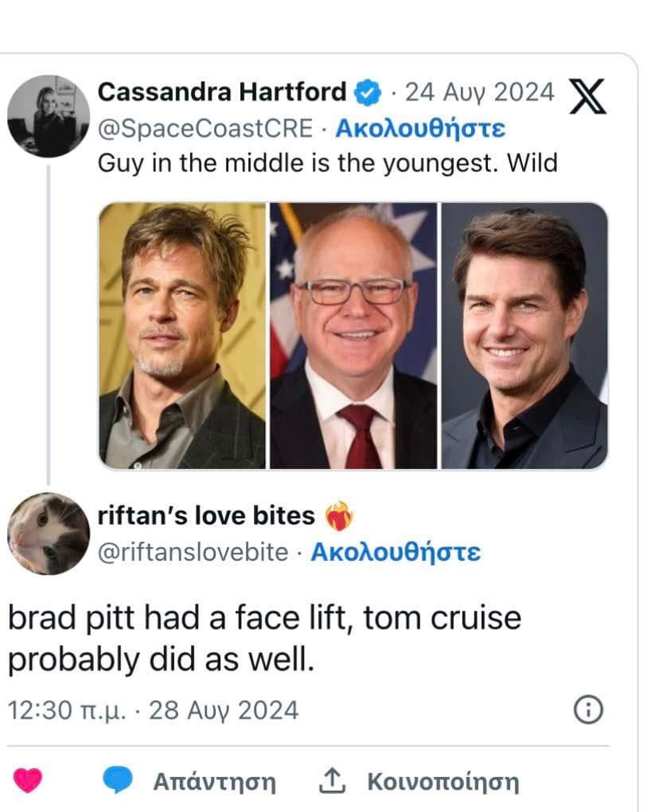Image resolution: width=659 pixels, height=812 pixels.
Task: Like the tweet with the pink heart icon
Action: tap(28, 781)
